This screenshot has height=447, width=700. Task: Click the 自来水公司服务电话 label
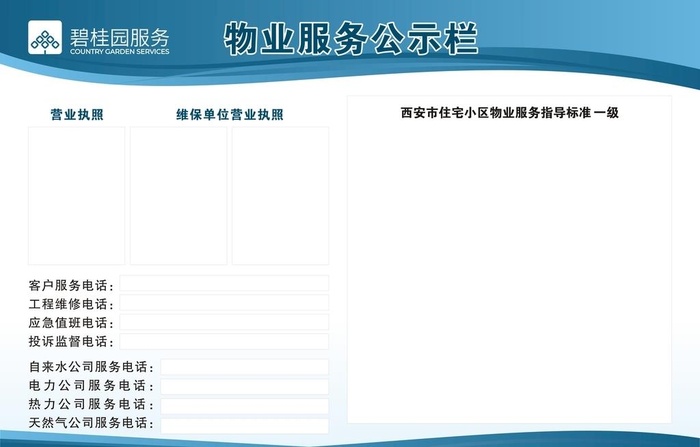pos(91,367)
